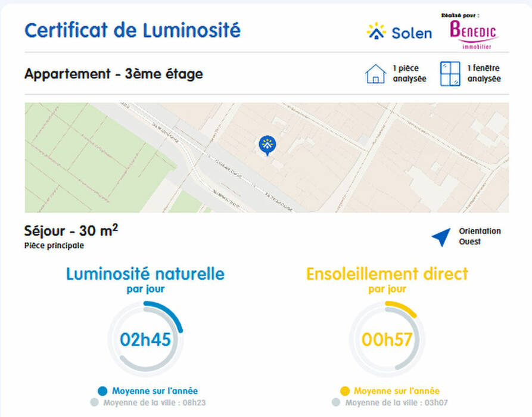
Task: Click the blue orientation arrow icon
Action: click(x=441, y=236)
